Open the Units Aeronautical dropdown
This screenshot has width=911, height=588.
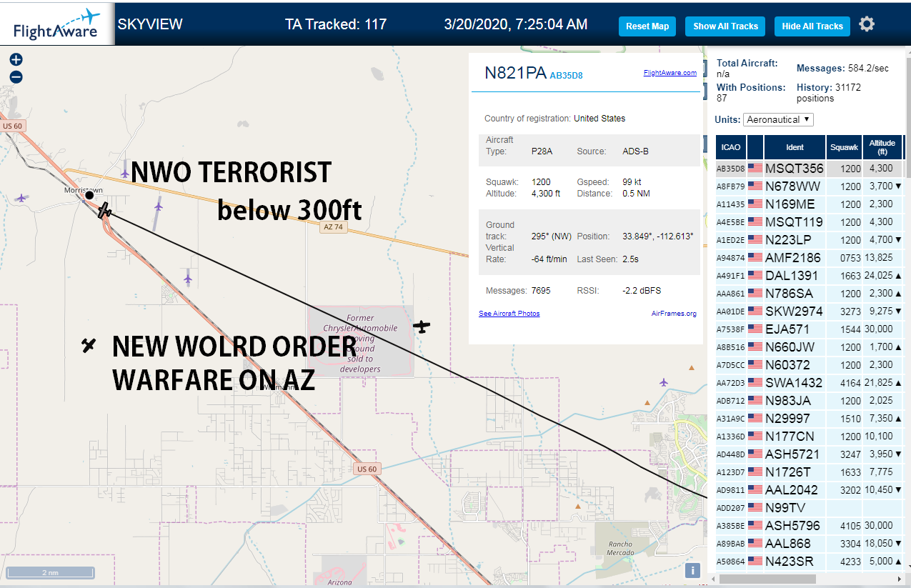[x=778, y=119]
